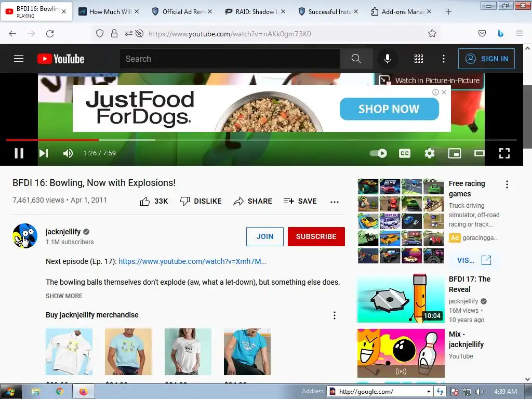Open the YouTube hamburger guide menu
The width and height of the screenshot is (532, 399).
pos(19,59)
